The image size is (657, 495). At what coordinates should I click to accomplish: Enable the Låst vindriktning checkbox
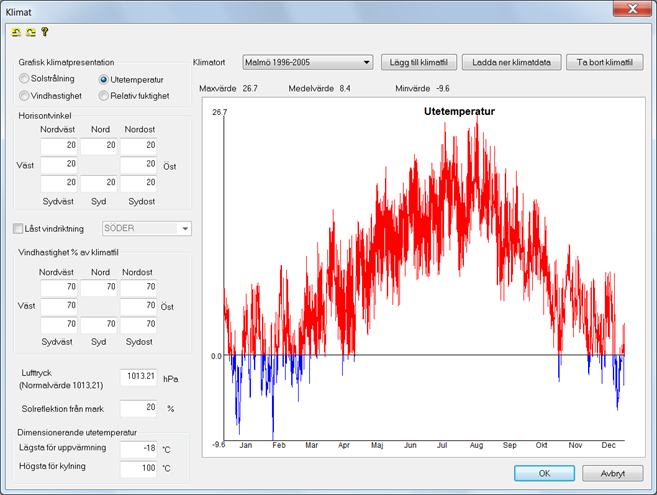click(18, 228)
